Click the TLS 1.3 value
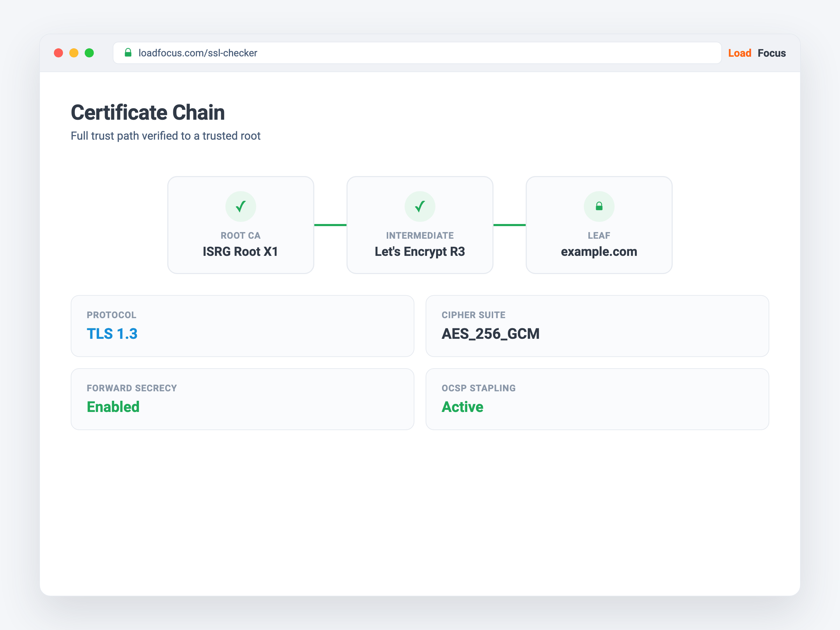This screenshot has width=840, height=630. [112, 334]
